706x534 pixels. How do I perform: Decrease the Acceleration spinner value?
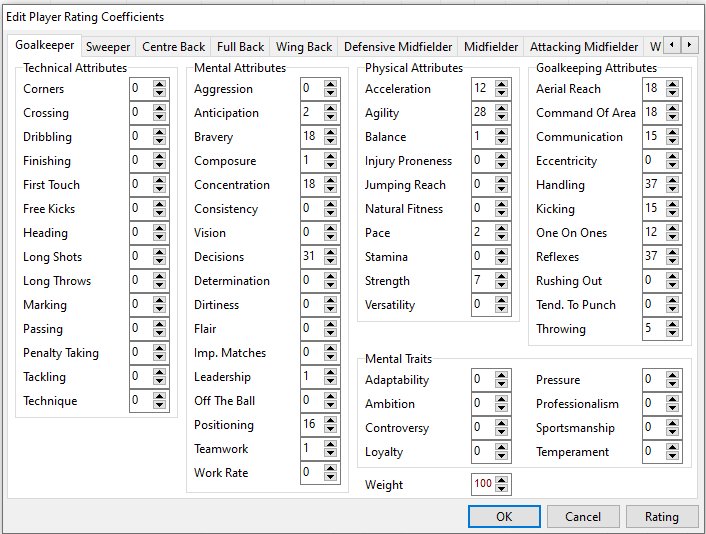[501, 93]
